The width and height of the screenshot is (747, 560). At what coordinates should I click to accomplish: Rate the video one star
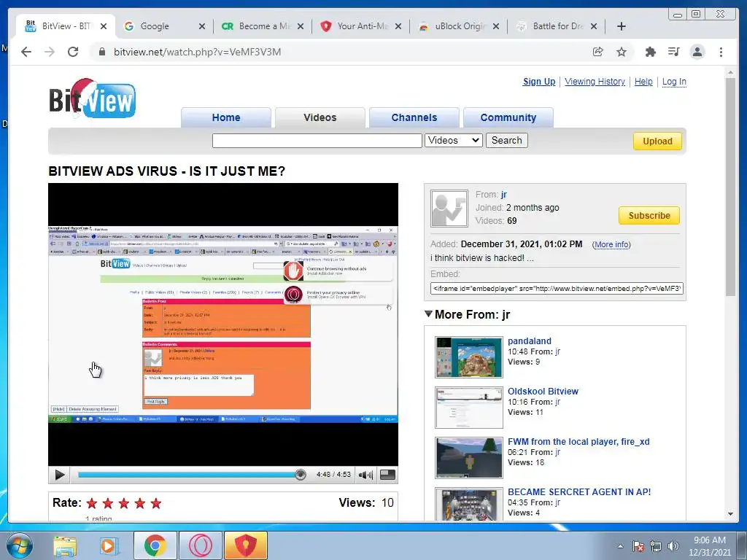tap(92, 503)
